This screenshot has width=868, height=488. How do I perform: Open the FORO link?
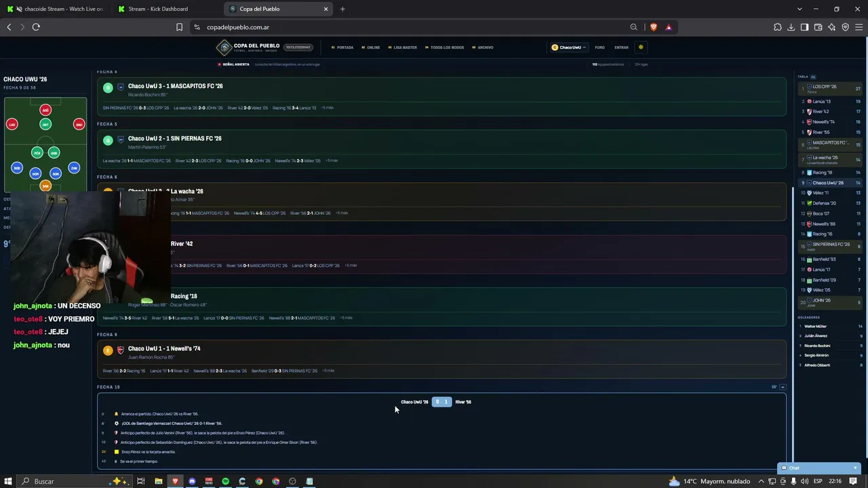point(599,47)
